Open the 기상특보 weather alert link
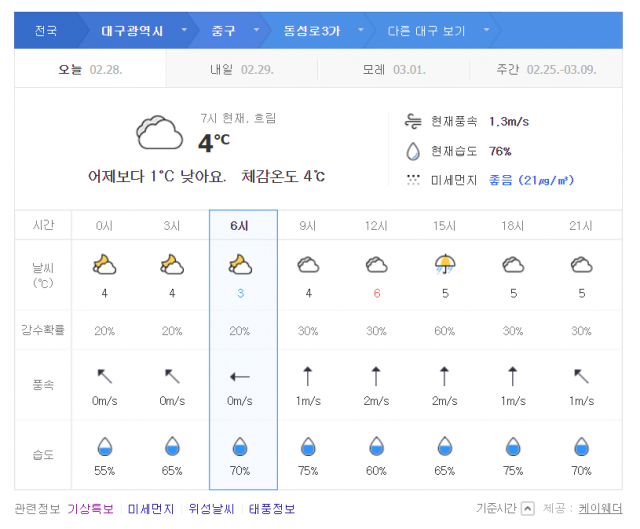 (91, 509)
